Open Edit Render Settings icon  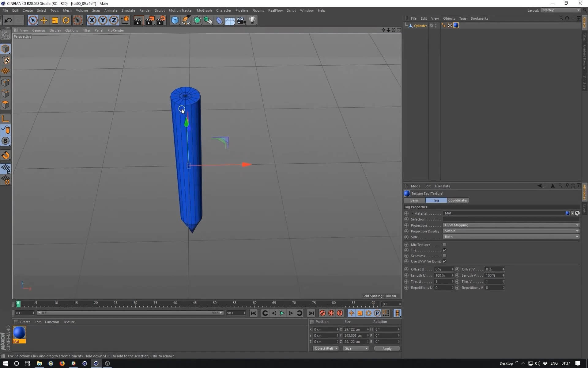(x=161, y=21)
